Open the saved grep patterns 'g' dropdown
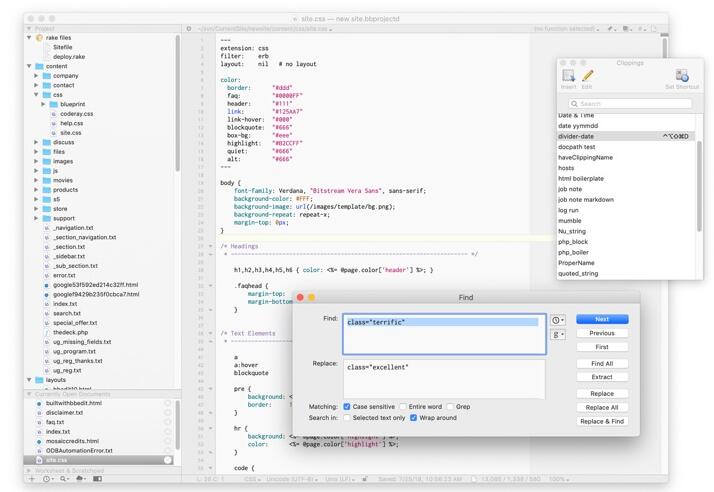Image resolution: width=714 pixels, height=492 pixels. tap(557, 335)
